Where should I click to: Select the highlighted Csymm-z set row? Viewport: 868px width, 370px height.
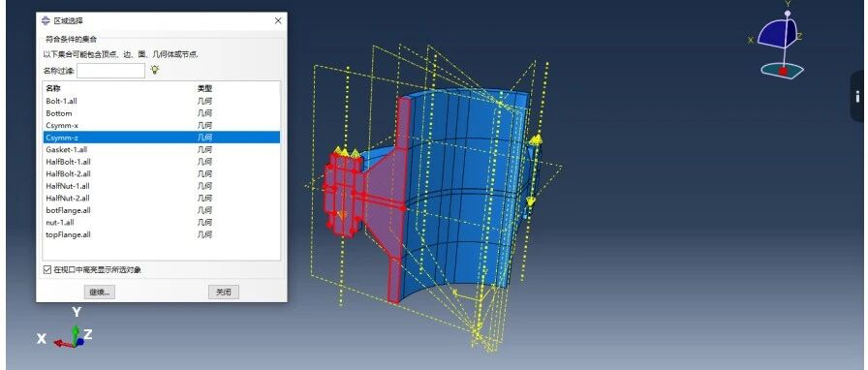(161, 138)
